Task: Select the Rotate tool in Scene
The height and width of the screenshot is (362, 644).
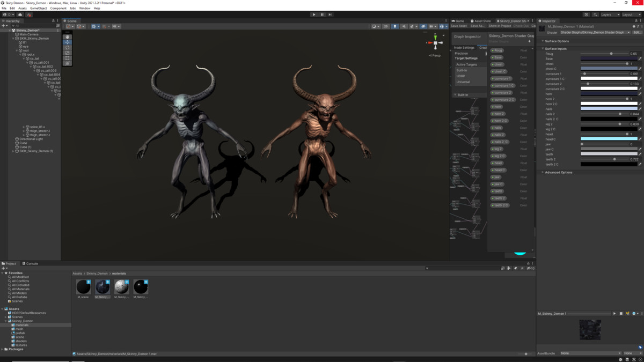Action: pyautogui.click(x=68, y=48)
